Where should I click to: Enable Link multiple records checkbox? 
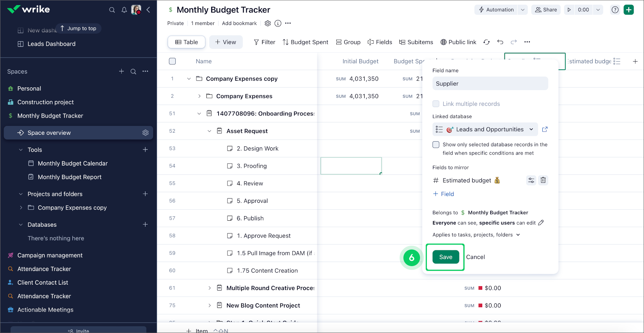436,104
